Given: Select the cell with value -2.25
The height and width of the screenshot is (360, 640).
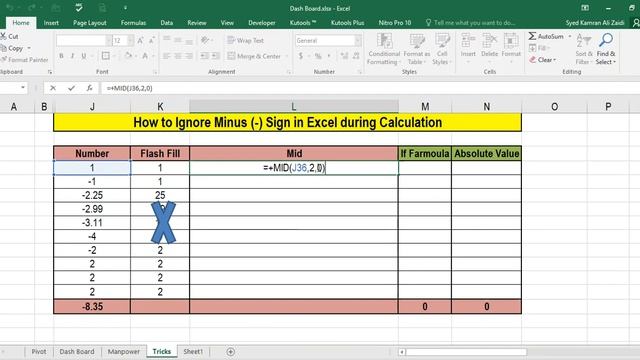Looking at the screenshot, I should tap(92, 195).
